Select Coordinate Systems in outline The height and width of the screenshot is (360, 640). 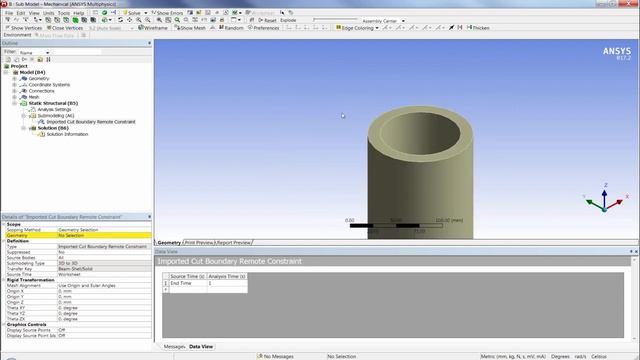49,84
